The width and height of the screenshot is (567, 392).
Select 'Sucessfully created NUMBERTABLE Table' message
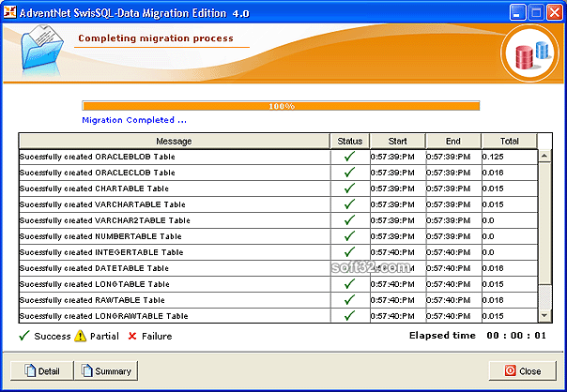pyautogui.click(x=100, y=236)
